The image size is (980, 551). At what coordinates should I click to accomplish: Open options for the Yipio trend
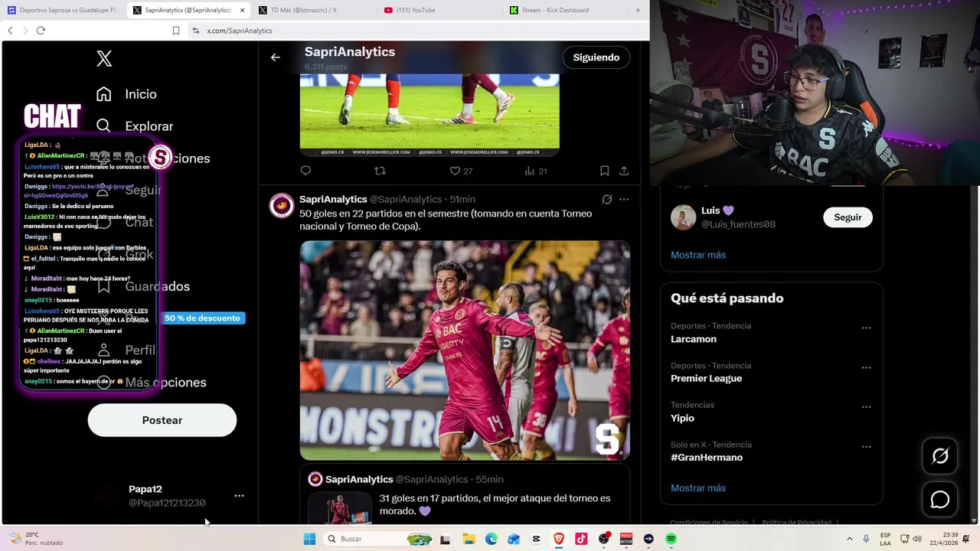(x=866, y=407)
